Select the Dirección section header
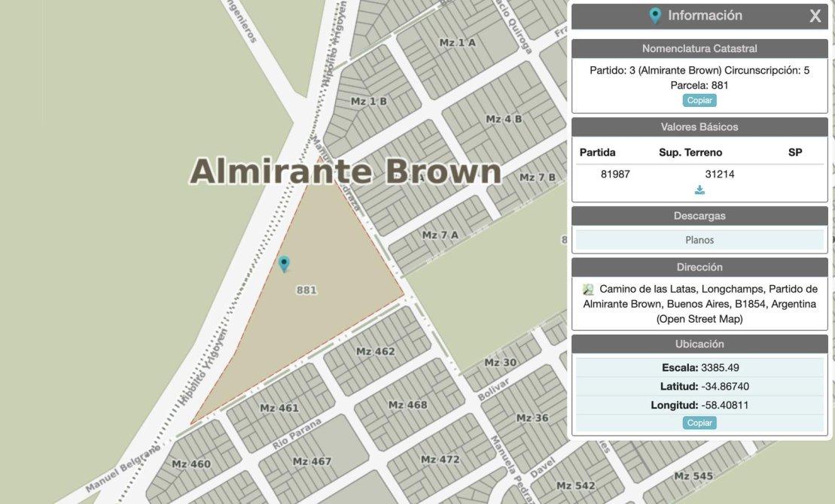This screenshot has width=835, height=504. 699,267
